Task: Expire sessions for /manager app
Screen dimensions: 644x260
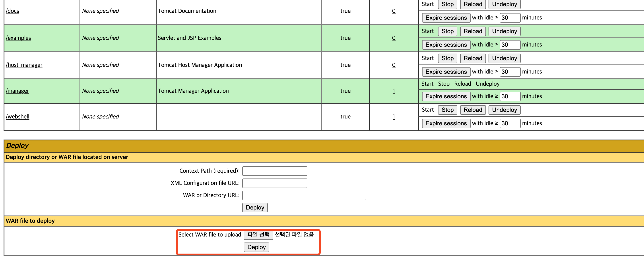Action: (446, 96)
